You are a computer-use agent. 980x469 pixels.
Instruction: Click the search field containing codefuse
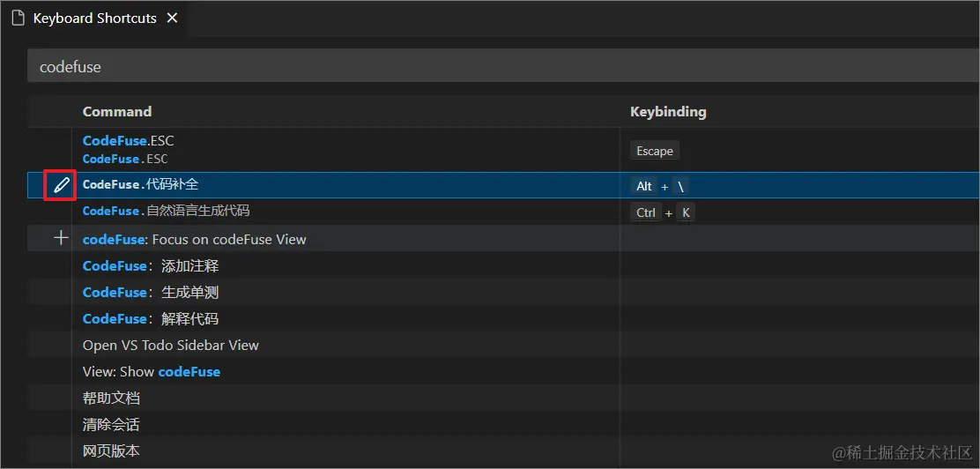(x=503, y=66)
